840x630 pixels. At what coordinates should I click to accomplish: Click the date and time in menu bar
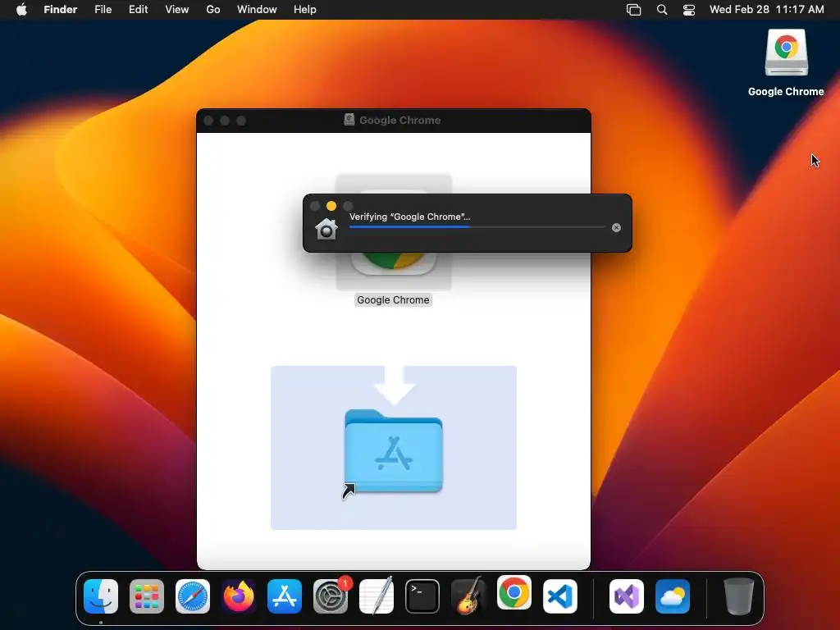click(767, 10)
